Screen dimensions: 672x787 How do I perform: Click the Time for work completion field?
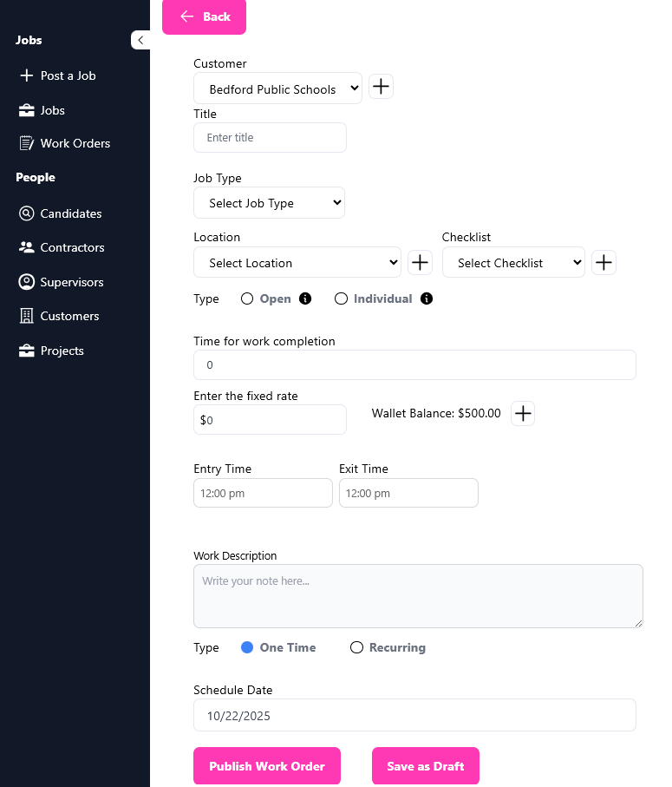point(414,365)
